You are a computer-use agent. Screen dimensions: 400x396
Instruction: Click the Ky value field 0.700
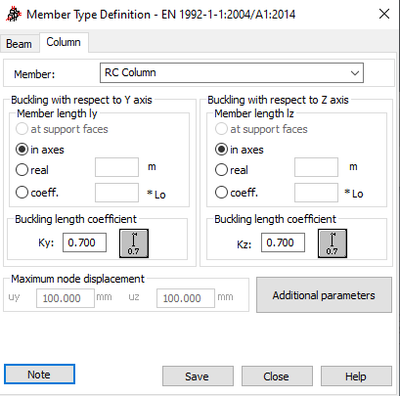[x=85, y=243]
